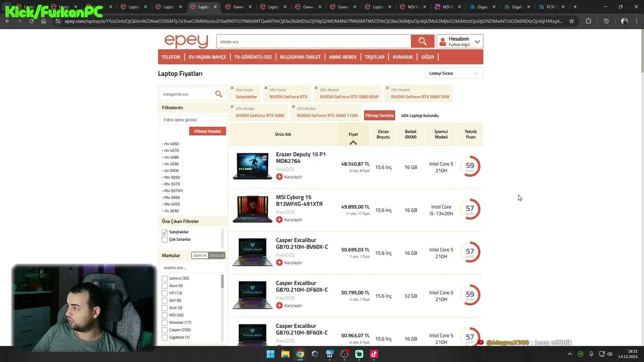Click the Filtre adını giriniz field
Image resolution: width=644 pixels, height=362 pixels.
[193, 120]
